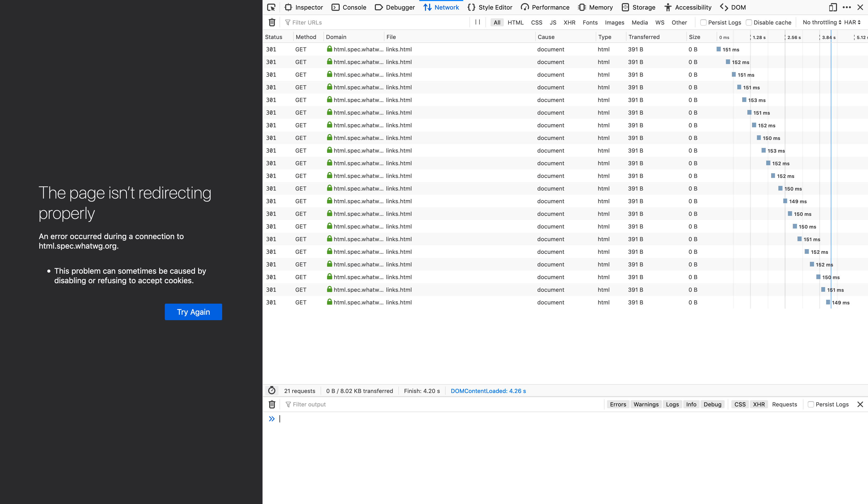
Task: Enable Persist Logs in network toolbar
Action: coord(703,22)
